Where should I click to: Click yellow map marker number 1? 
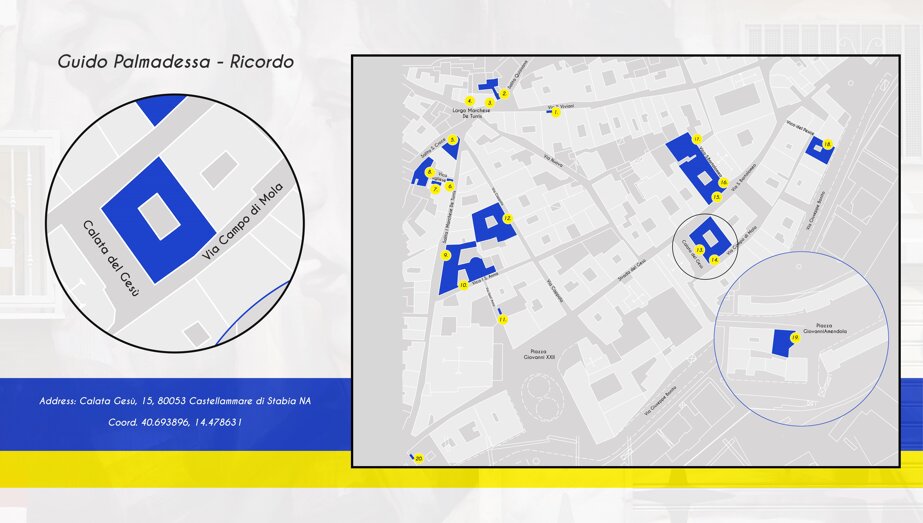pos(556,112)
